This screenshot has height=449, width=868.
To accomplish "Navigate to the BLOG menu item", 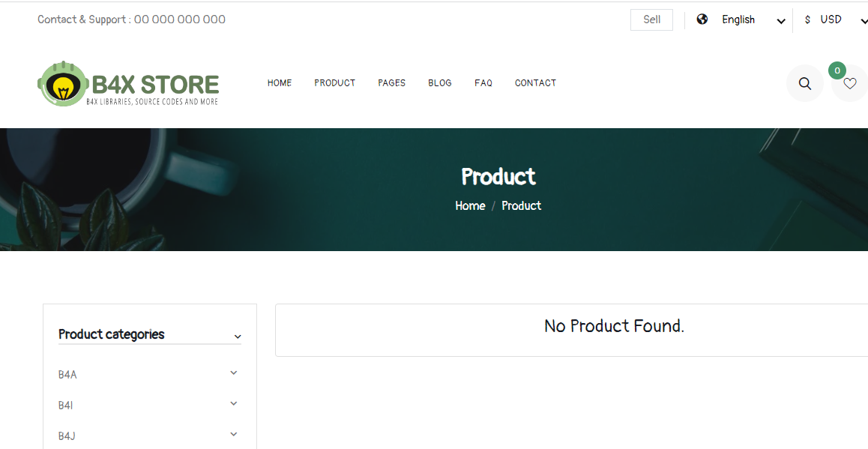I will pyautogui.click(x=440, y=83).
